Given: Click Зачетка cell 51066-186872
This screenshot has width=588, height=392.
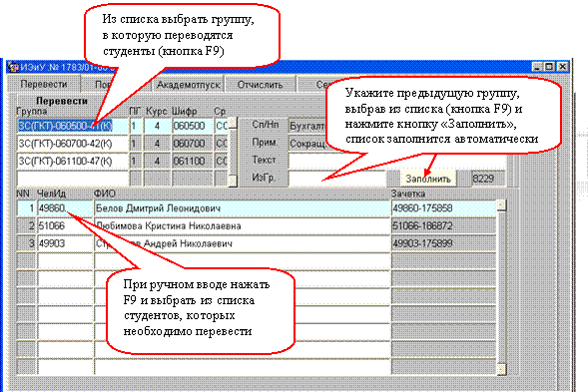Looking at the screenshot, I should 443,226.
